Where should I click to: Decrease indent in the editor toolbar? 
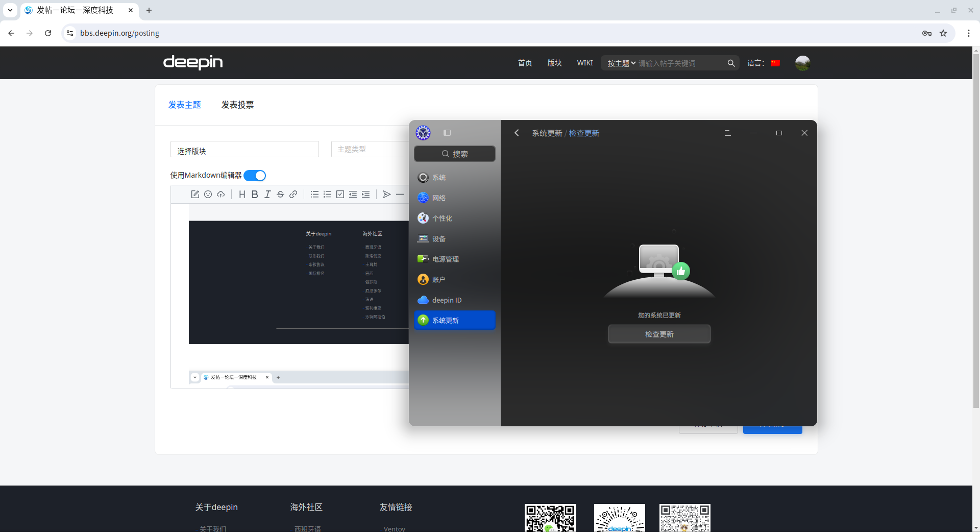click(353, 195)
